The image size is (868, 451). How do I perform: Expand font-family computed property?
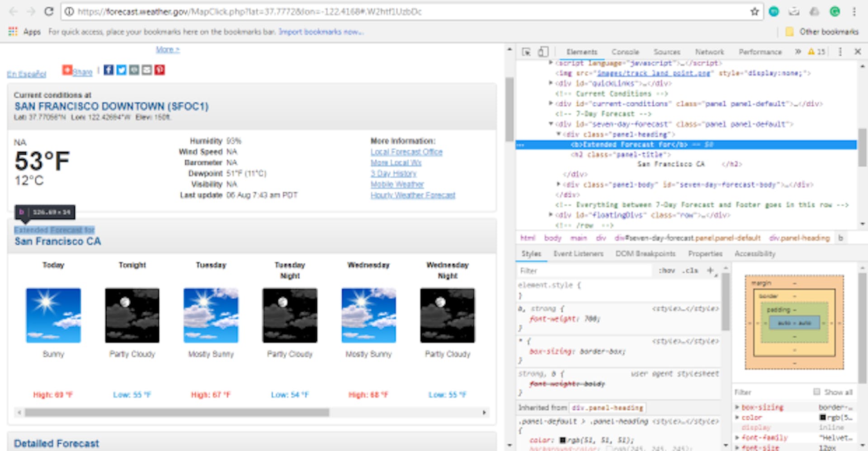[x=737, y=437]
